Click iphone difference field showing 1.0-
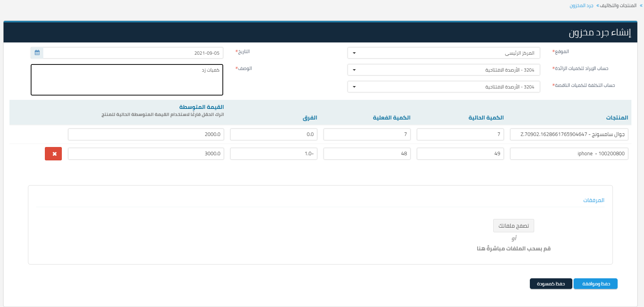This screenshot has height=307, width=644. click(x=274, y=154)
